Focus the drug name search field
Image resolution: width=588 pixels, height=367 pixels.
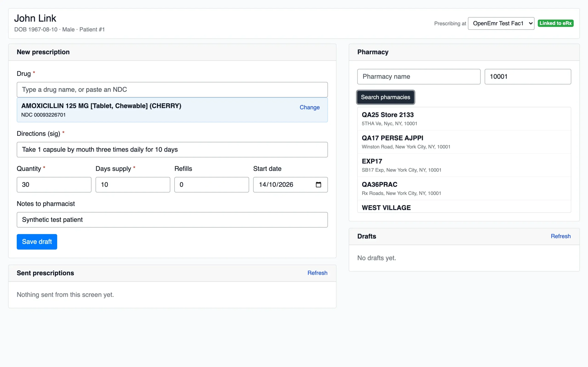pos(172,89)
